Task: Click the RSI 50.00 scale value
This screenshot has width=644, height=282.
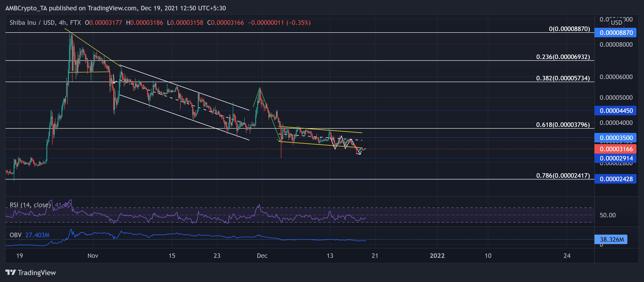Action: 608,215
